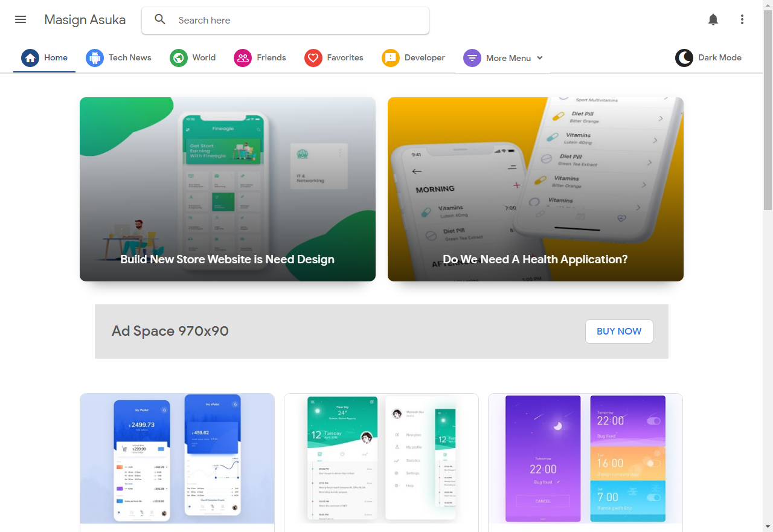Toggle Dark Mode label
The height and width of the screenshot is (532, 773).
pos(720,58)
